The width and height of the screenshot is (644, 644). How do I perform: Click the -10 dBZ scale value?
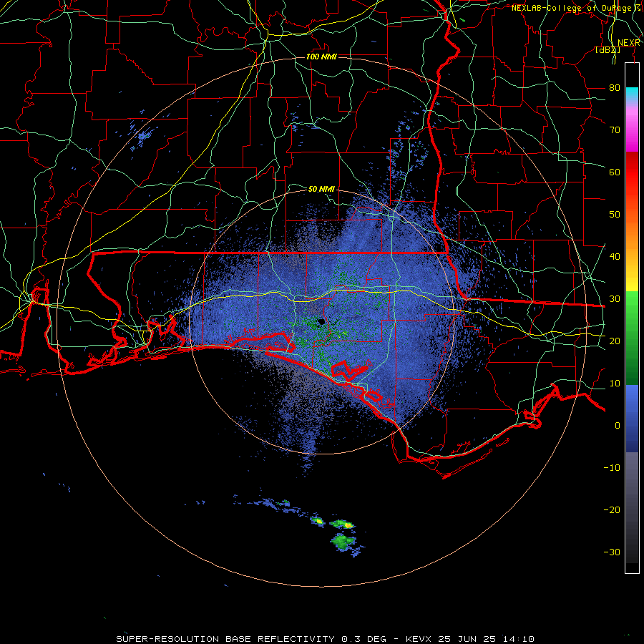[x=612, y=467]
